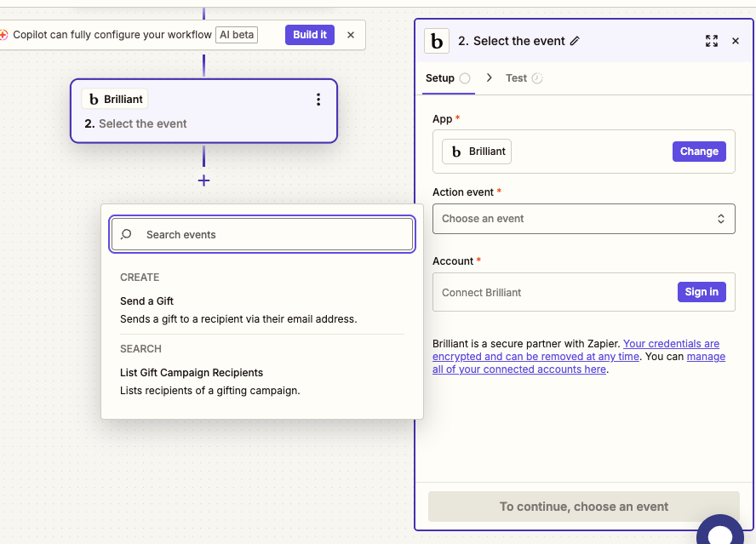Screen dimensions: 756x544
Task: Choose the Send a Gift event
Action: 146,301
